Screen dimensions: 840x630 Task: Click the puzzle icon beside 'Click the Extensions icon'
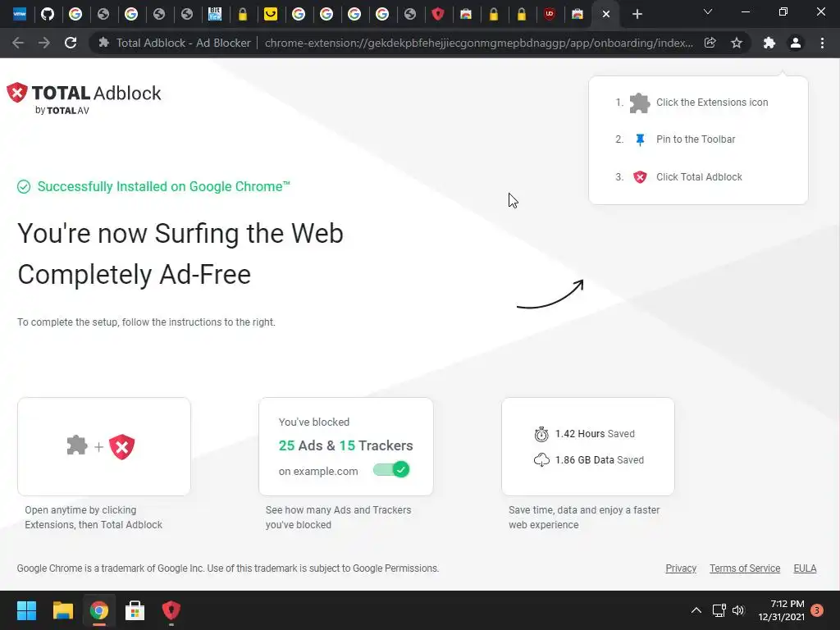point(640,103)
